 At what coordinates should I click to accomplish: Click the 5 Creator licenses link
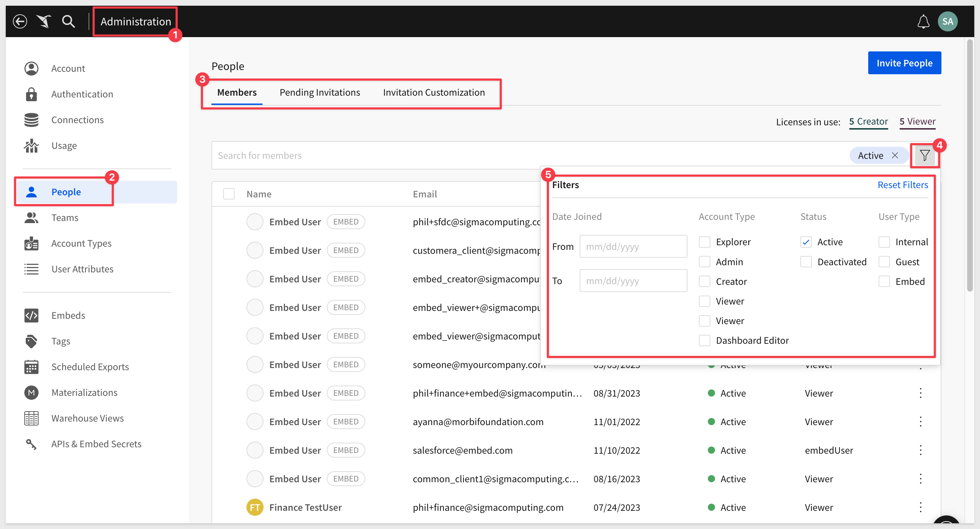869,122
